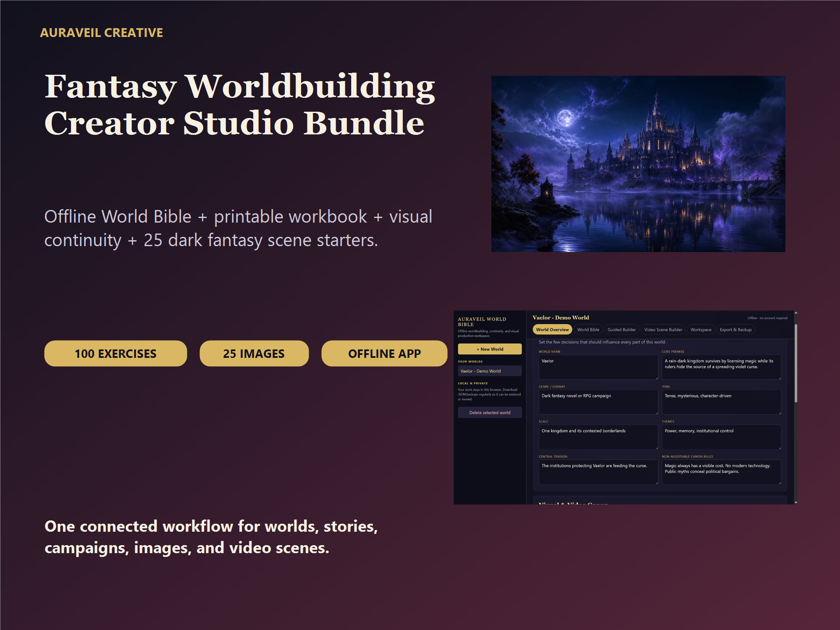Click the Offline World Bible subtitle text
Screen dimensions: 840x630
[238, 228]
